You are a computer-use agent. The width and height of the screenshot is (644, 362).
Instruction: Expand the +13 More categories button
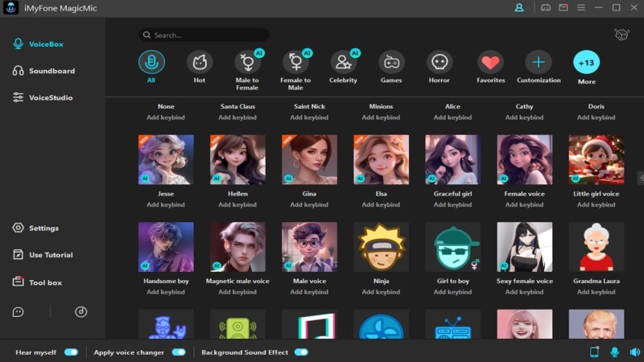click(587, 63)
